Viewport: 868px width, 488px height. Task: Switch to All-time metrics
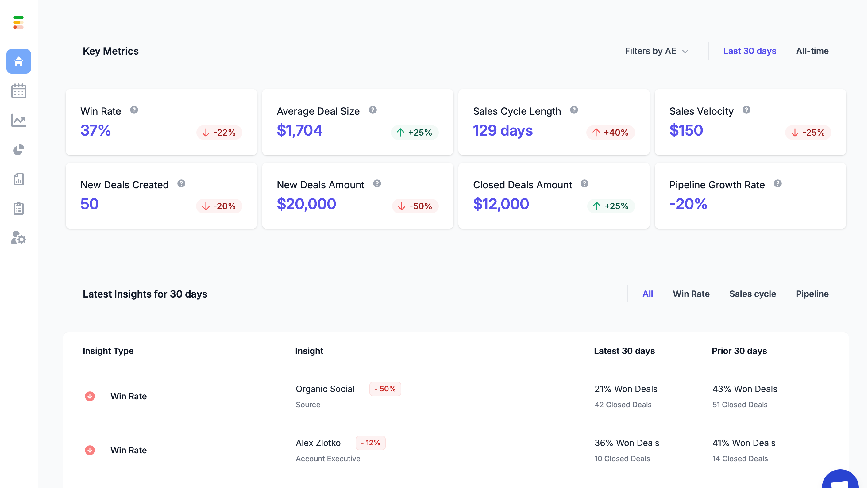(812, 51)
